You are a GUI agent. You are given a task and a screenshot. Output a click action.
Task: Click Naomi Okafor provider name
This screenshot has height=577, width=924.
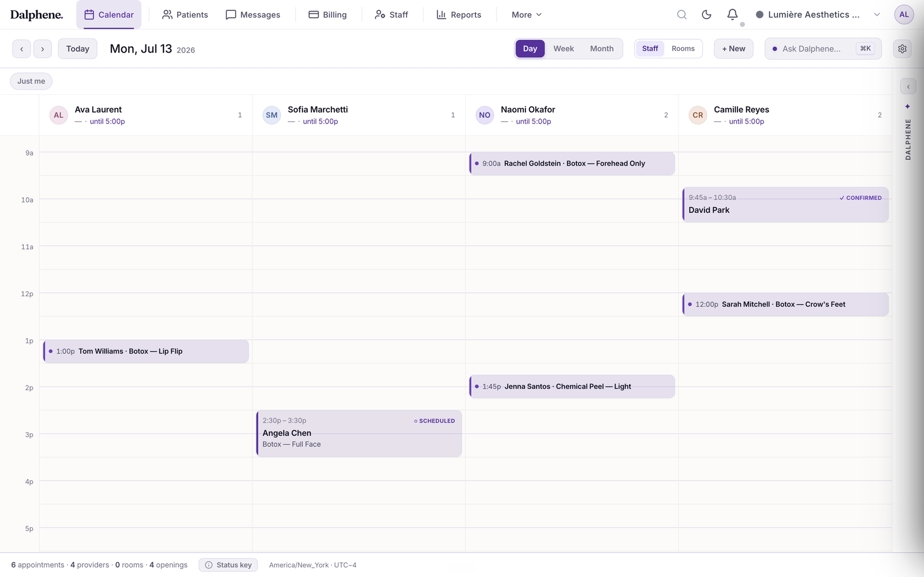pyautogui.click(x=528, y=109)
